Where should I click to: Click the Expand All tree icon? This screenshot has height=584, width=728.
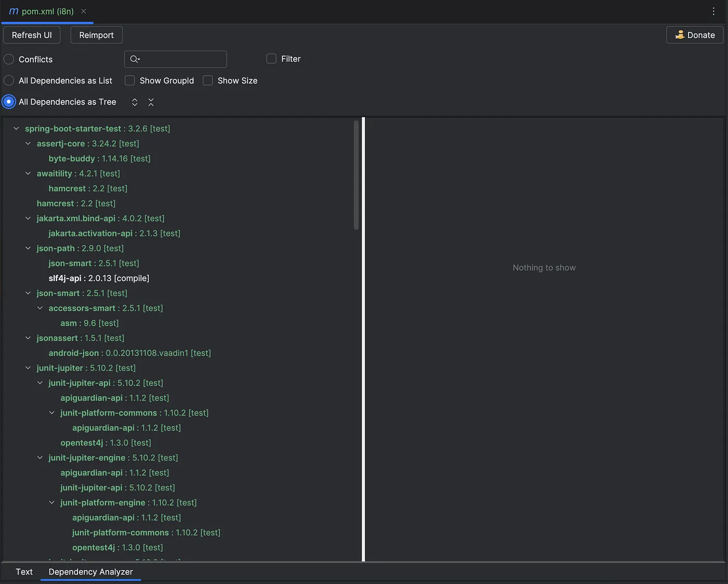135,102
